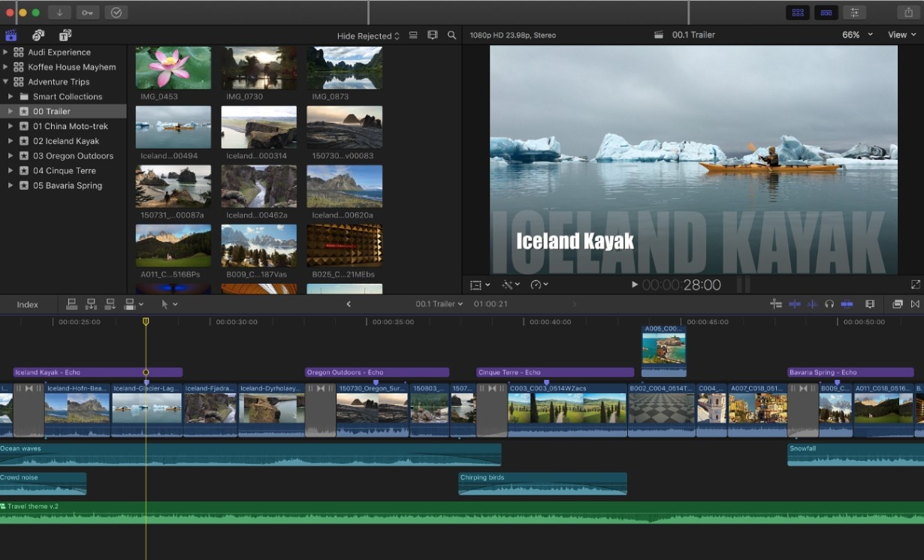Select the Photos and Audio sidebar icon

(38, 35)
